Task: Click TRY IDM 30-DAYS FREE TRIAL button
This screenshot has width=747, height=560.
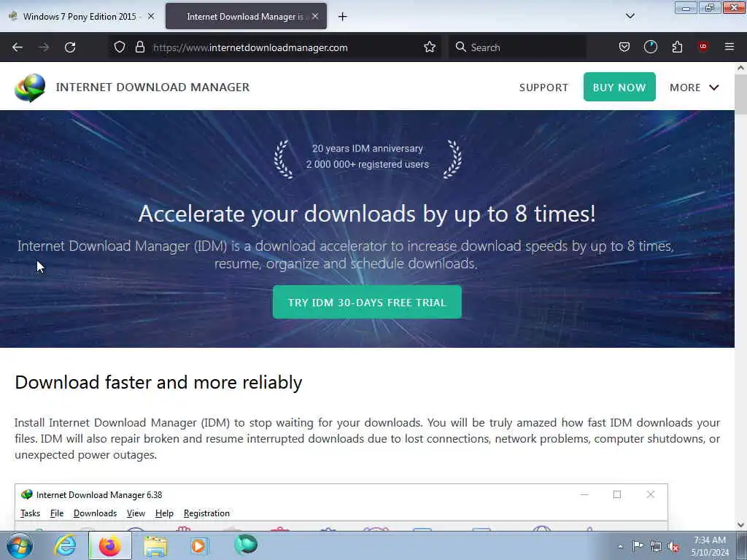Action: pos(368,303)
